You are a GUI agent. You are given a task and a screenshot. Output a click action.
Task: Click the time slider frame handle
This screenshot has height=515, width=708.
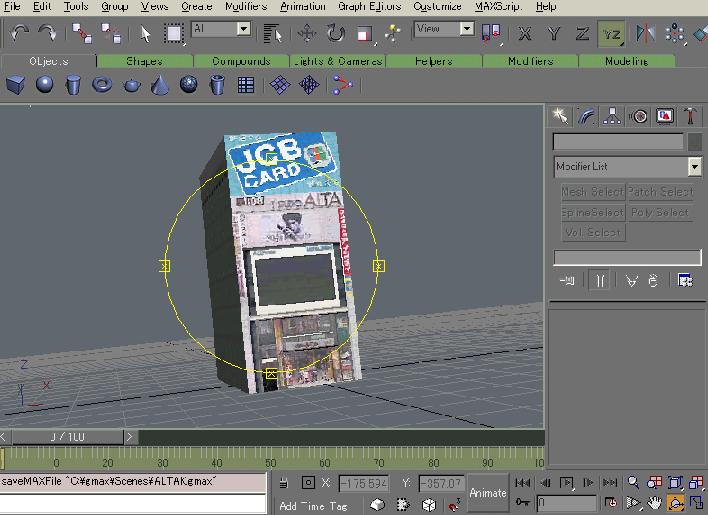(67, 437)
